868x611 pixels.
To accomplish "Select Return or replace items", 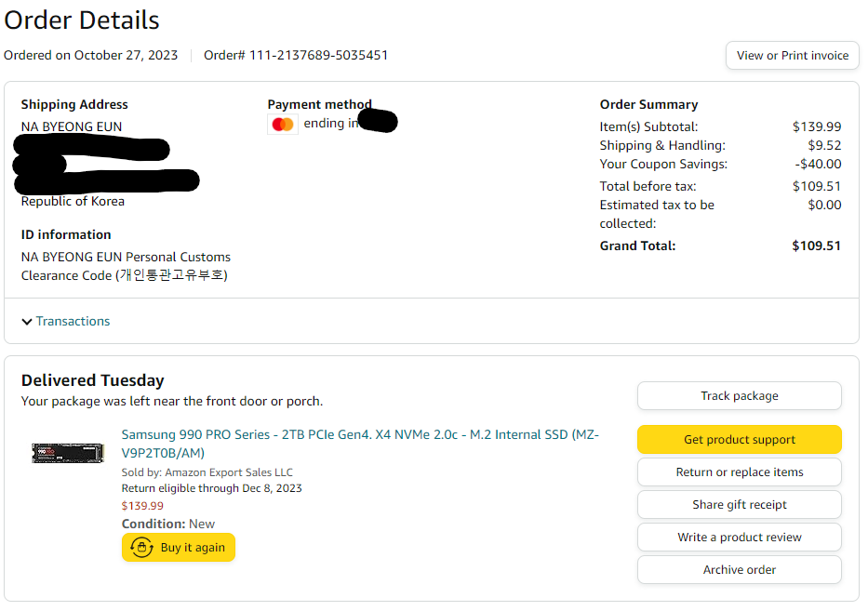I will (739, 472).
